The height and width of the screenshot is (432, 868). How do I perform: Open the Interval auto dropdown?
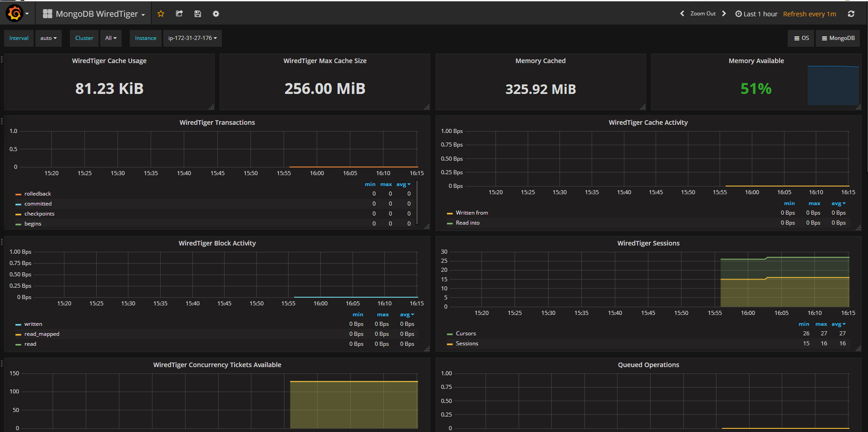[49, 38]
